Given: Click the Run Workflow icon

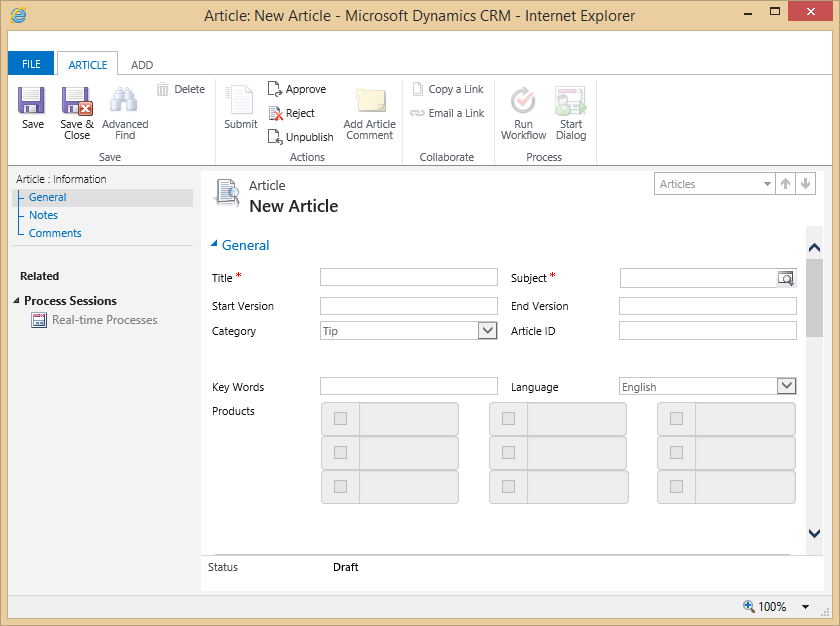Looking at the screenshot, I should point(523,101).
